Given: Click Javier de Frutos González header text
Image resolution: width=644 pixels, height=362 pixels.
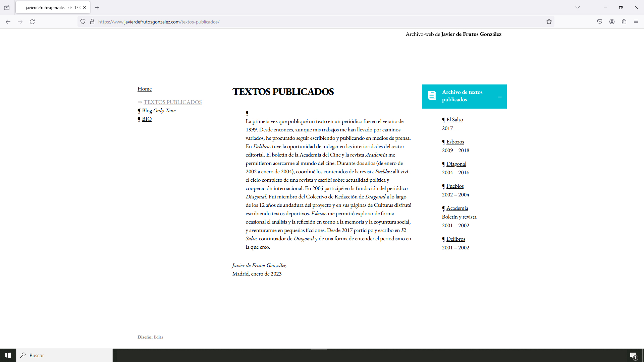Looking at the screenshot, I should (x=471, y=34).
